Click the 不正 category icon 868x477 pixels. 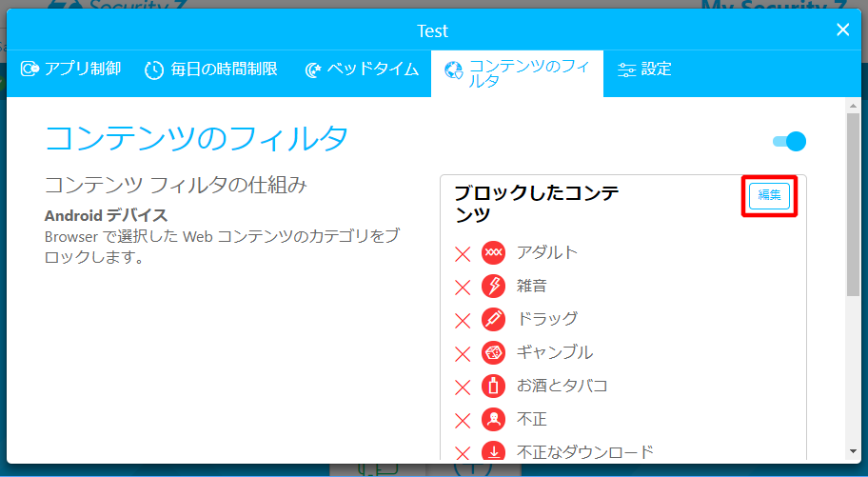tap(493, 419)
